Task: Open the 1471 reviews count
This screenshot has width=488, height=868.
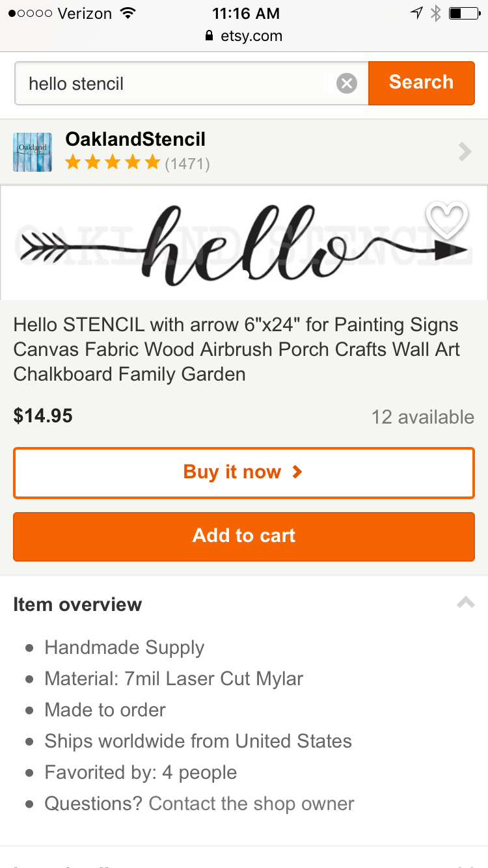Action: [187, 163]
